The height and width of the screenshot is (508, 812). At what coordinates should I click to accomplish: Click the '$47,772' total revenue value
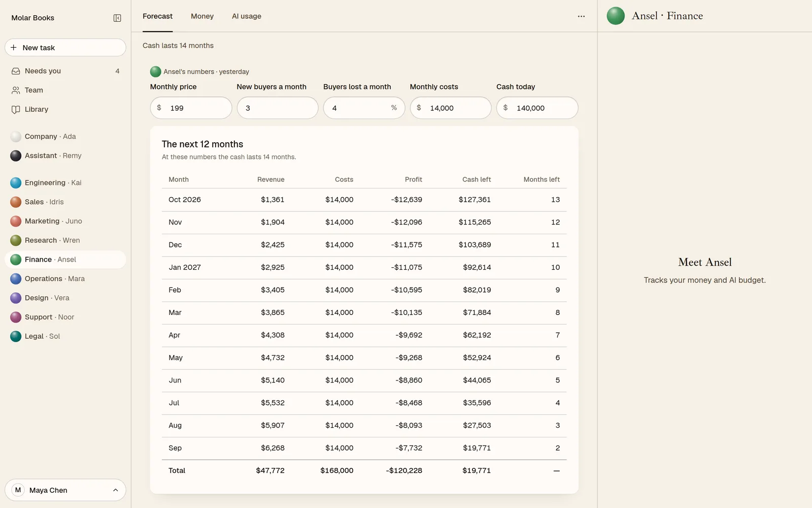[x=270, y=470]
